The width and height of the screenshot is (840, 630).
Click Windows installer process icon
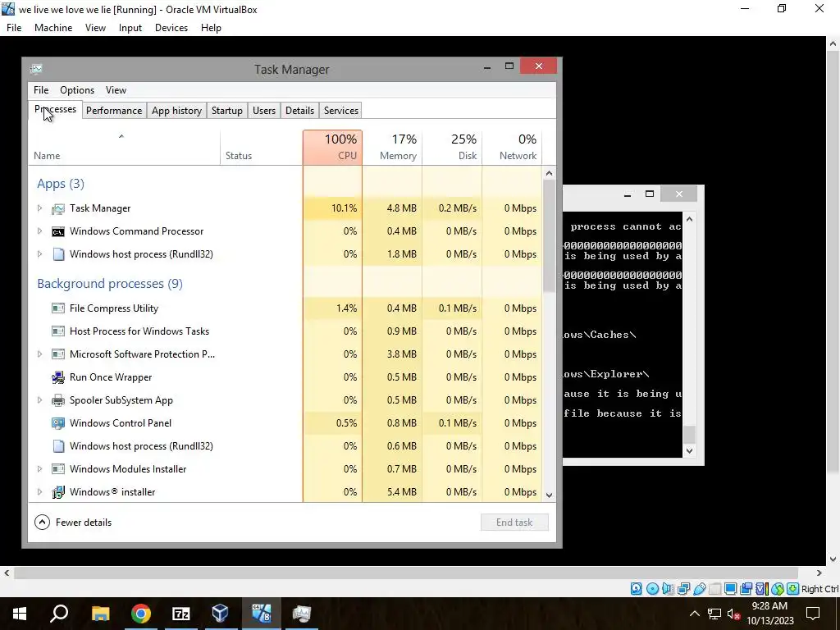click(x=58, y=492)
